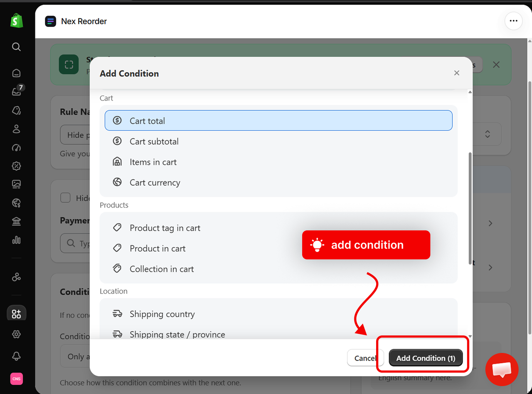Open the sidebar search icon
532x394 pixels.
[x=16, y=46]
